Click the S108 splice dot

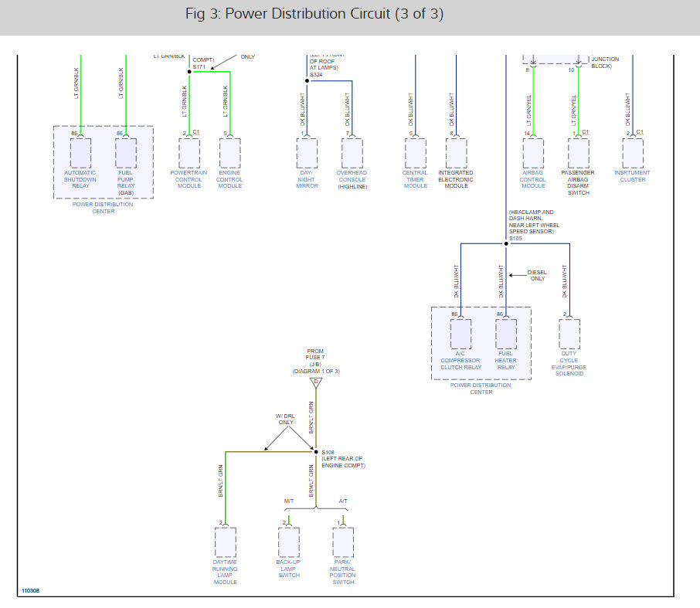316,452
